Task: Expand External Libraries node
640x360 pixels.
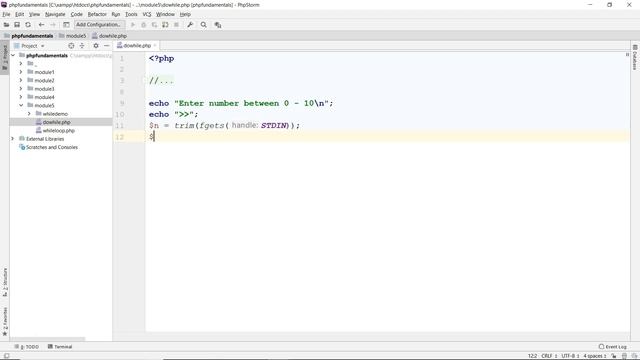Action: tap(13, 139)
